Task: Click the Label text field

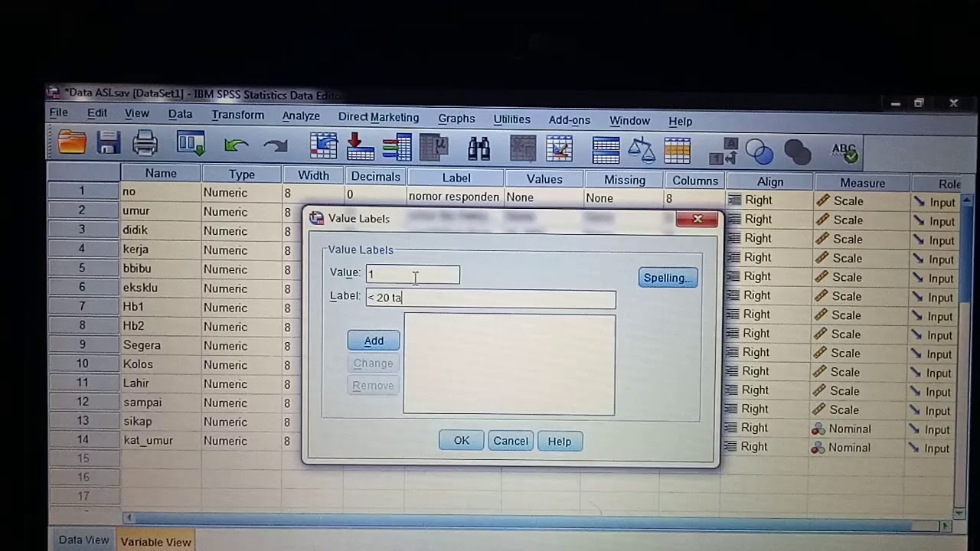Action: [491, 298]
